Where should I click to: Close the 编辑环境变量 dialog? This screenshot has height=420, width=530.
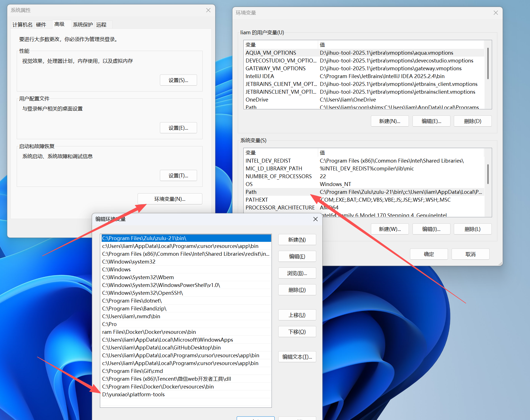[315, 219]
